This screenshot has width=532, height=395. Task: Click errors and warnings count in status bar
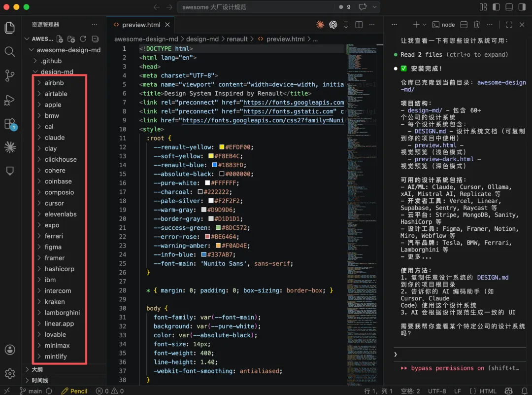click(x=110, y=391)
